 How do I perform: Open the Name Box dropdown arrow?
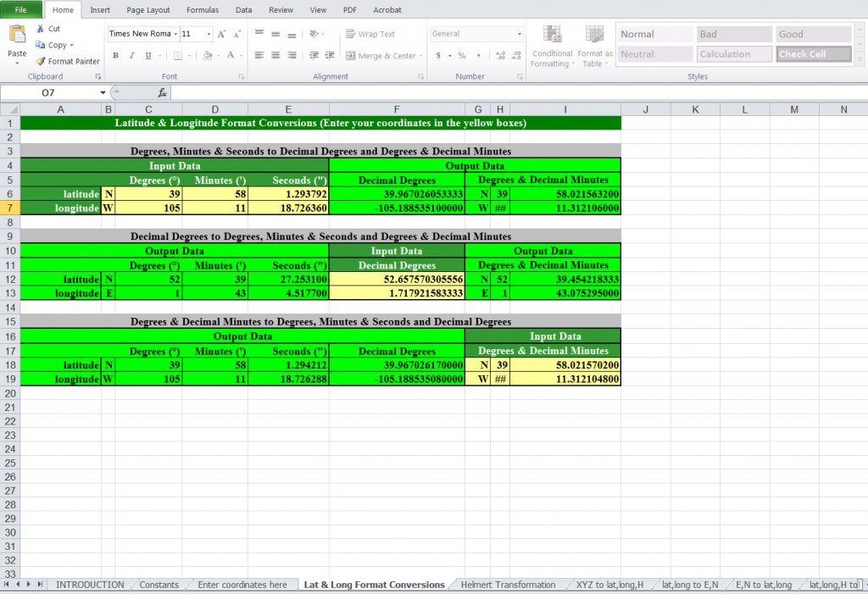click(x=103, y=92)
